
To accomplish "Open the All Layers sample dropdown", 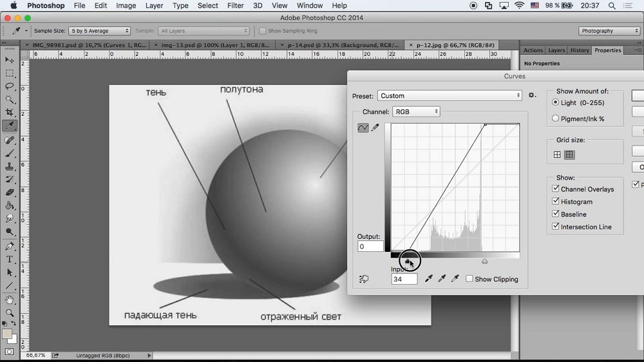I will tap(204, 31).
